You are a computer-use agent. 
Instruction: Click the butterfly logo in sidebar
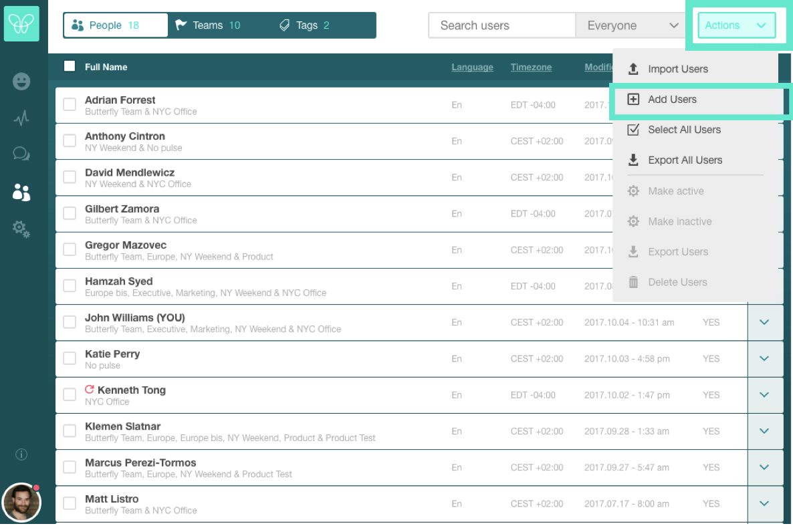click(x=21, y=25)
